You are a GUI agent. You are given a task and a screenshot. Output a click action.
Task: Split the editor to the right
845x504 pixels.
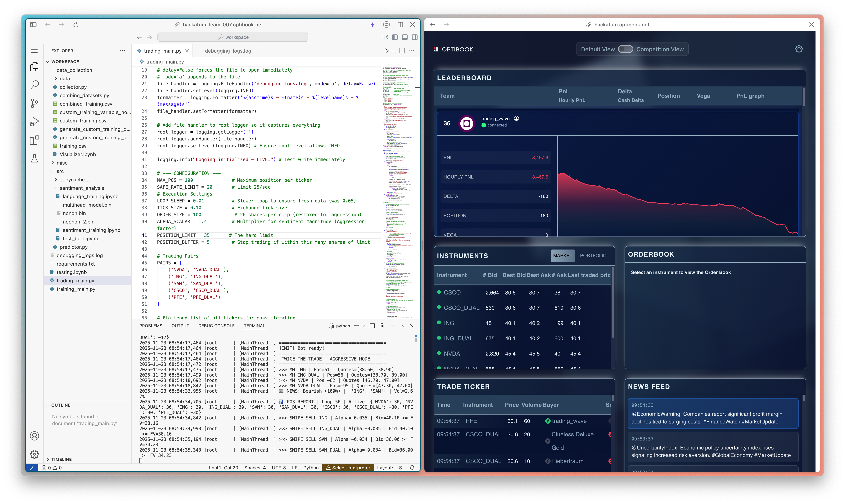point(402,51)
